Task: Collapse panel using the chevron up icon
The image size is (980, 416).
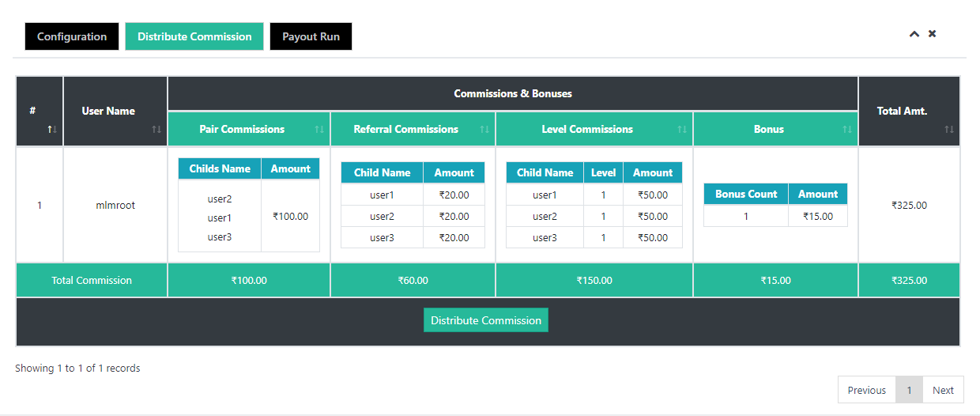Action: [x=914, y=34]
